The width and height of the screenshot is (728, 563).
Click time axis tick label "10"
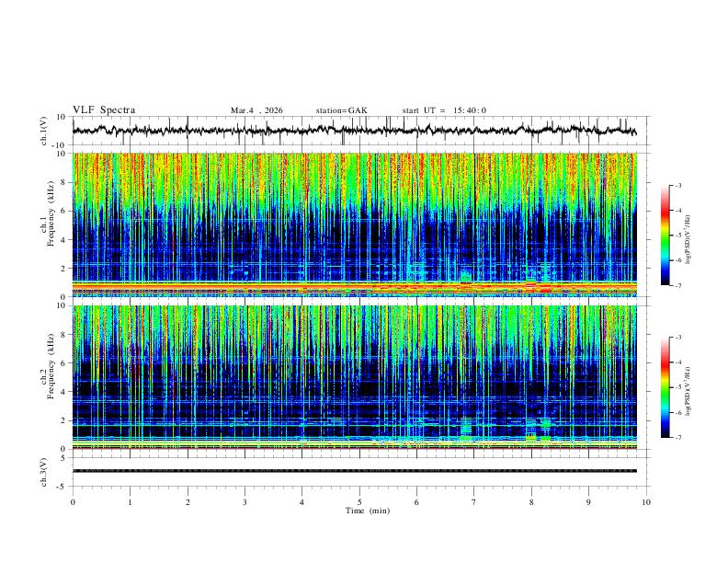pos(646,502)
